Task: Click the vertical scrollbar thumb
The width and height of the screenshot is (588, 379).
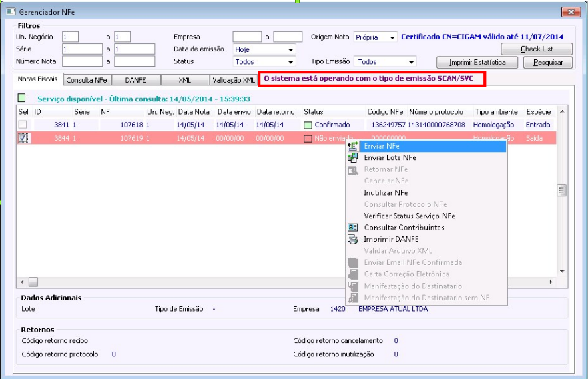Action: (x=561, y=190)
